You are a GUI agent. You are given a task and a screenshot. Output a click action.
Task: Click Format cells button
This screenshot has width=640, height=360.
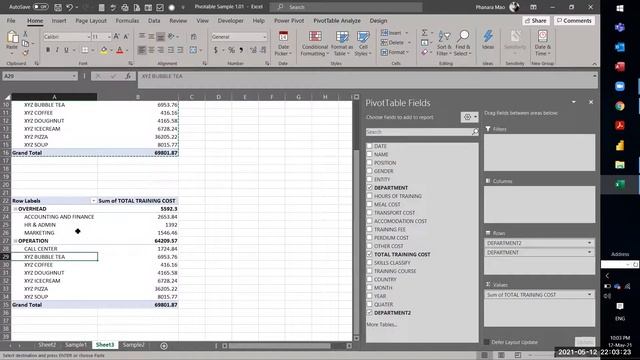click(393, 52)
